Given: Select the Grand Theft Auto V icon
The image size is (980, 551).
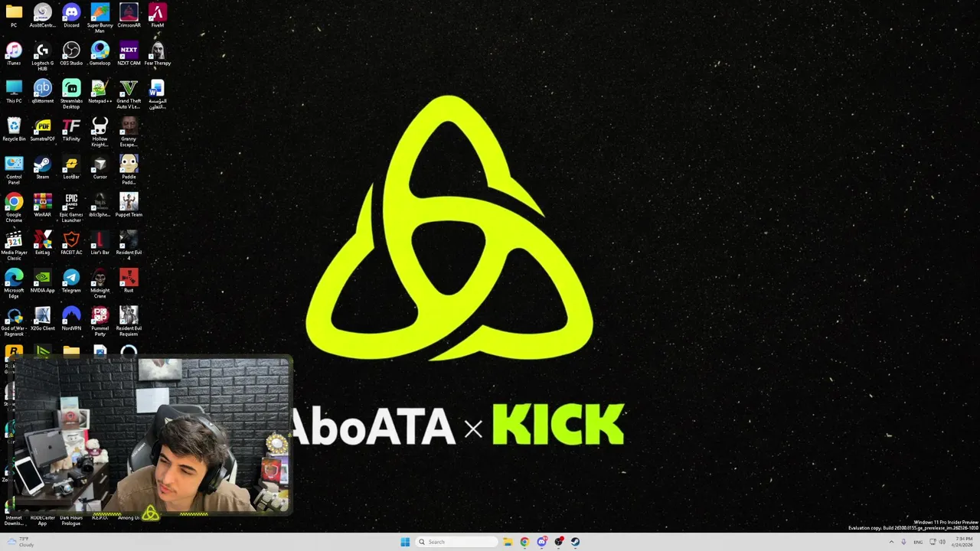Looking at the screenshot, I should [x=129, y=93].
